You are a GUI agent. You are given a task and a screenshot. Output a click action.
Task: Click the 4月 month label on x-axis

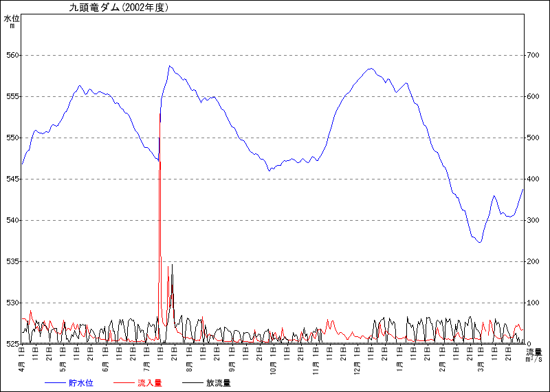(x=22, y=364)
